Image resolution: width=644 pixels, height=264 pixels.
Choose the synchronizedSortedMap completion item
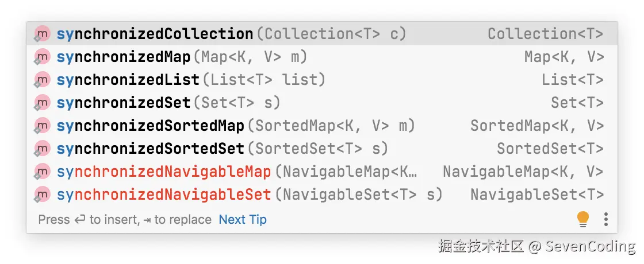pyautogui.click(x=322, y=126)
